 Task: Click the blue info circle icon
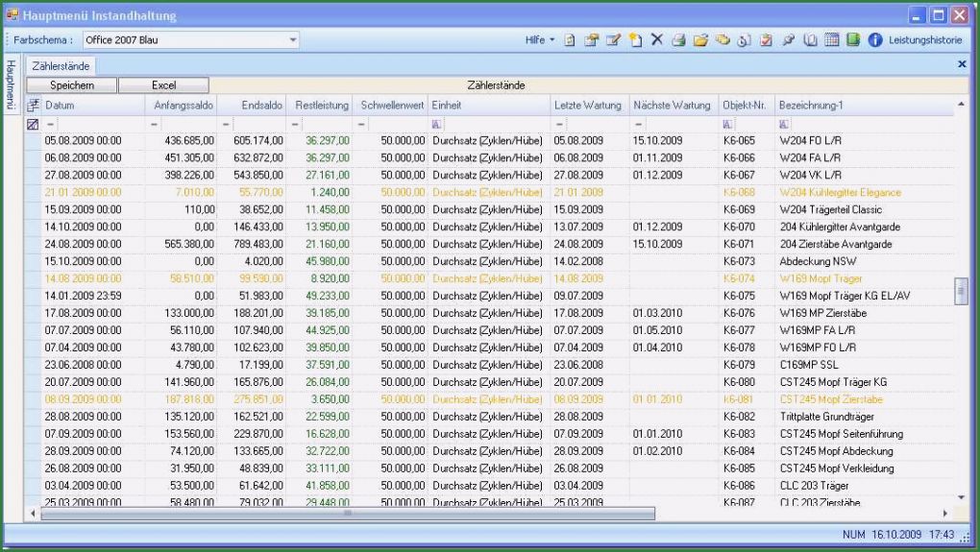[x=875, y=40]
